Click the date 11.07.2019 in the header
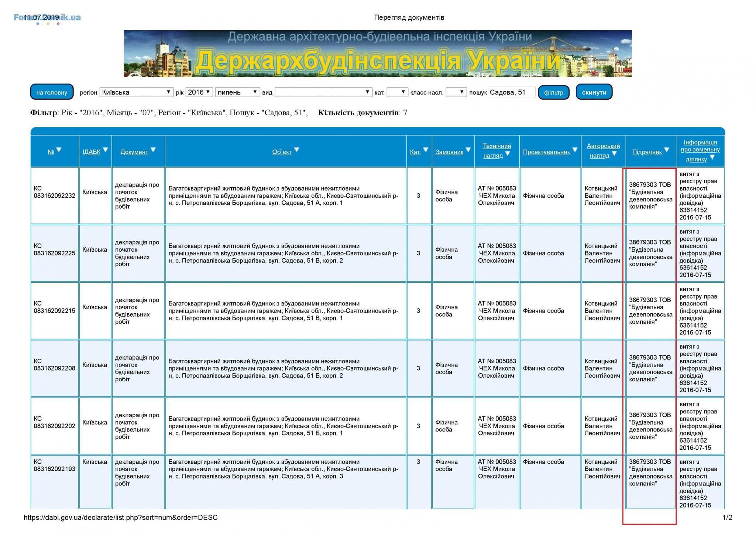 [41, 17]
